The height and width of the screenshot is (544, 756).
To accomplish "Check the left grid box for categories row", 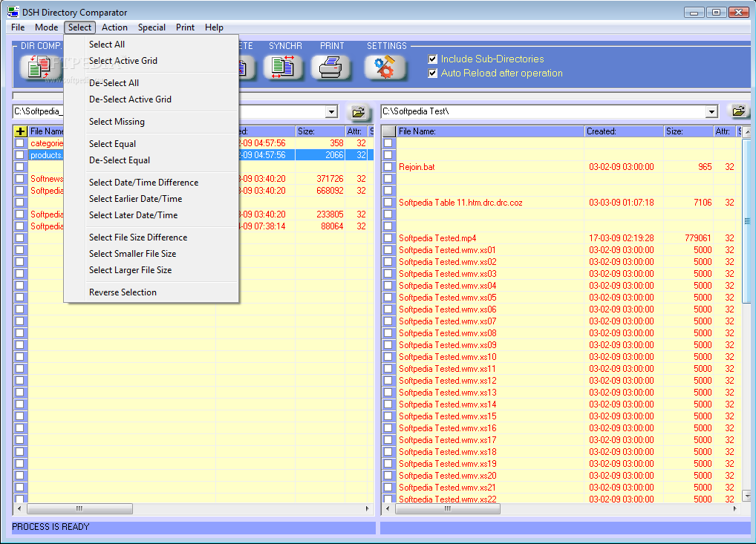I will point(20,143).
